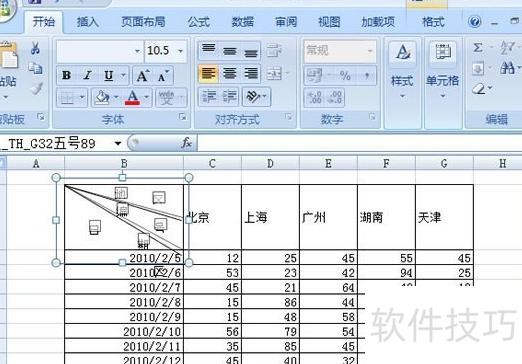Click the Fill down arrow icon

478,69
